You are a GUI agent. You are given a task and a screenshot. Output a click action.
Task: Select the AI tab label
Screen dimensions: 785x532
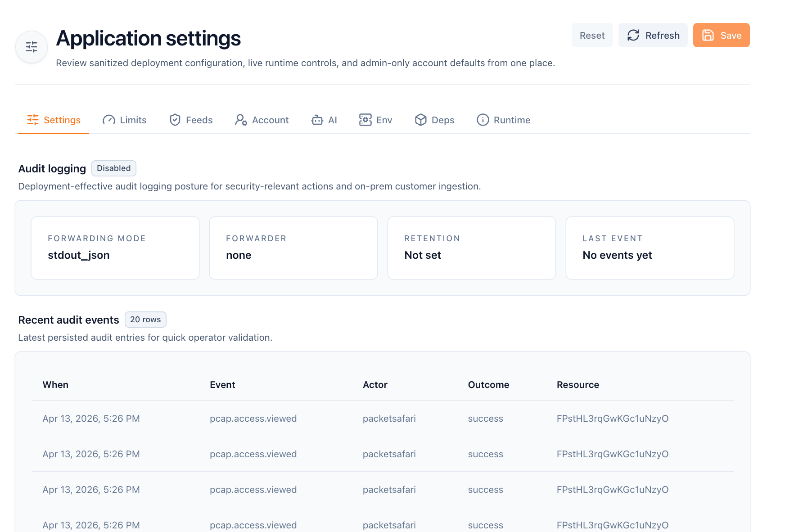point(333,120)
